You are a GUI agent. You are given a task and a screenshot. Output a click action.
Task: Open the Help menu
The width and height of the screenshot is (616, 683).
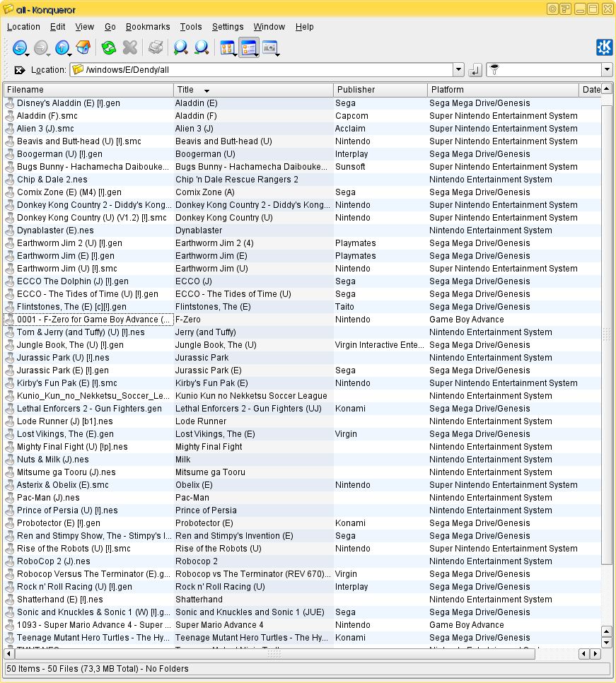[x=304, y=27]
